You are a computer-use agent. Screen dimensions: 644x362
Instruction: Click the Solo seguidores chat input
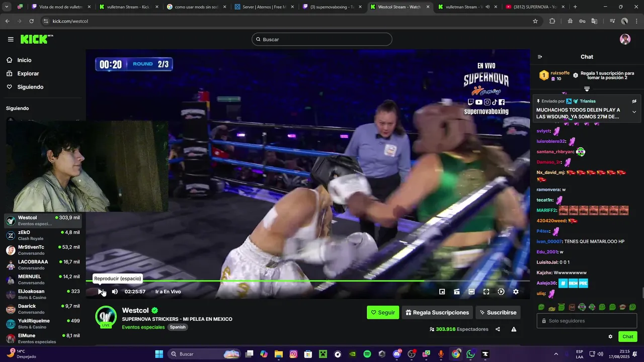pos(587,321)
